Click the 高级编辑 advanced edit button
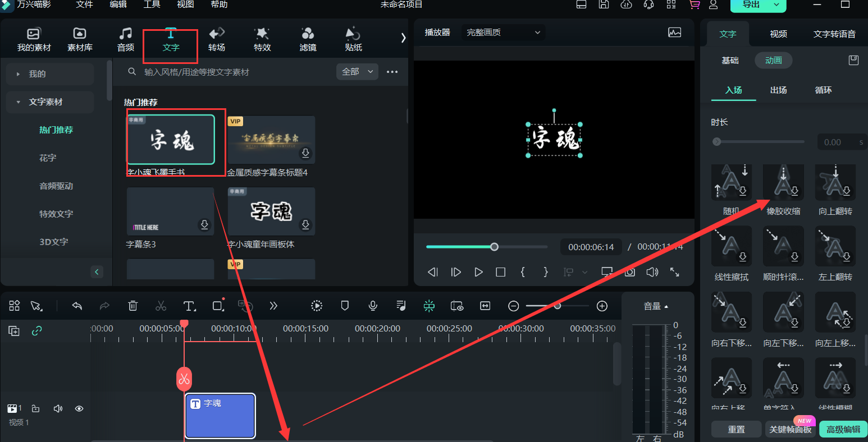Image resolution: width=868 pixels, height=442 pixels. pos(843,429)
